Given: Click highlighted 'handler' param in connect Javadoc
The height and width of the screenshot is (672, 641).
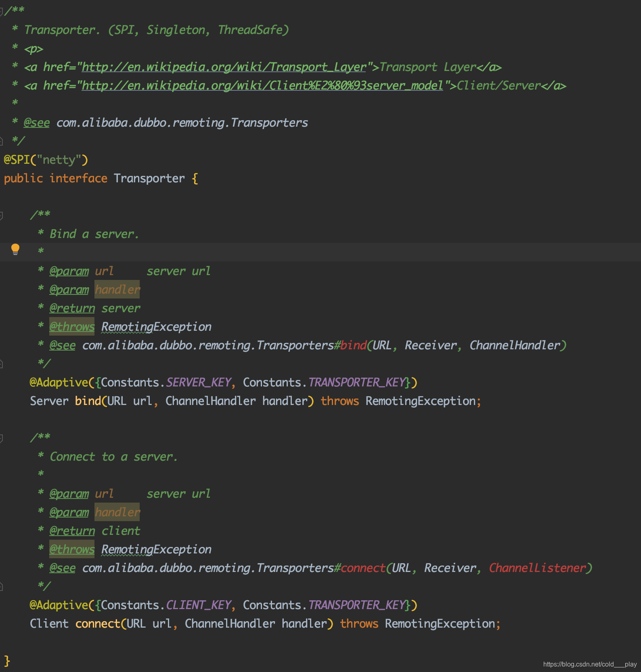Looking at the screenshot, I should 117,512.
